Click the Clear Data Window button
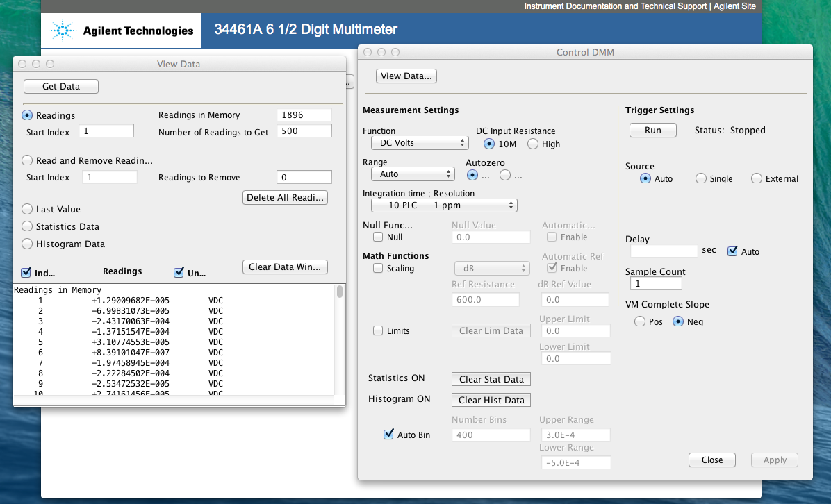 tap(285, 267)
